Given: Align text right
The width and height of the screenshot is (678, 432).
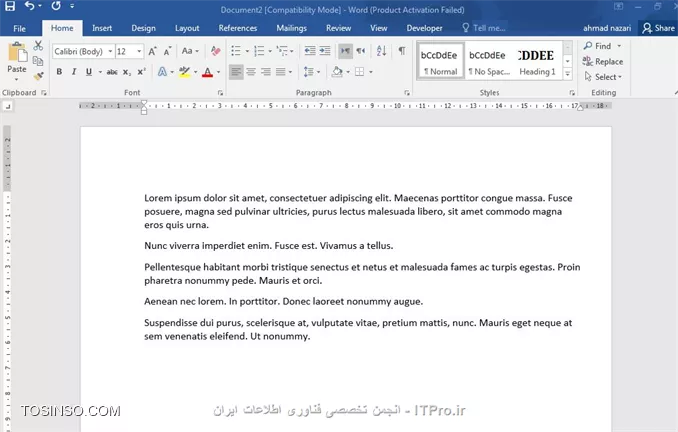Looking at the screenshot, I should click(265, 72).
